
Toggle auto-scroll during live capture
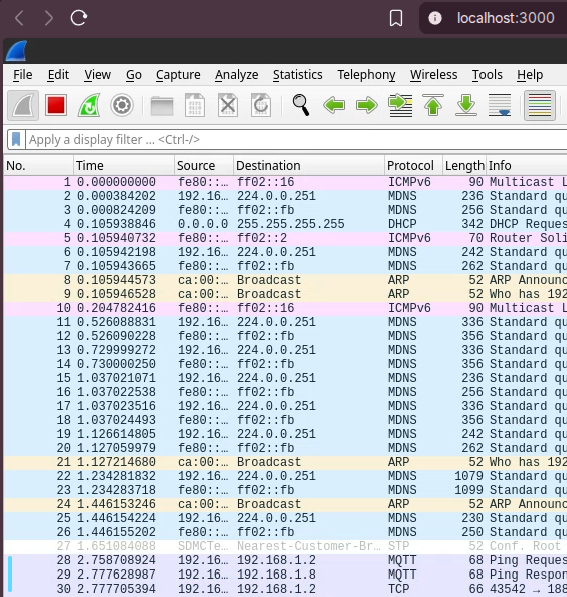click(x=500, y=105)
